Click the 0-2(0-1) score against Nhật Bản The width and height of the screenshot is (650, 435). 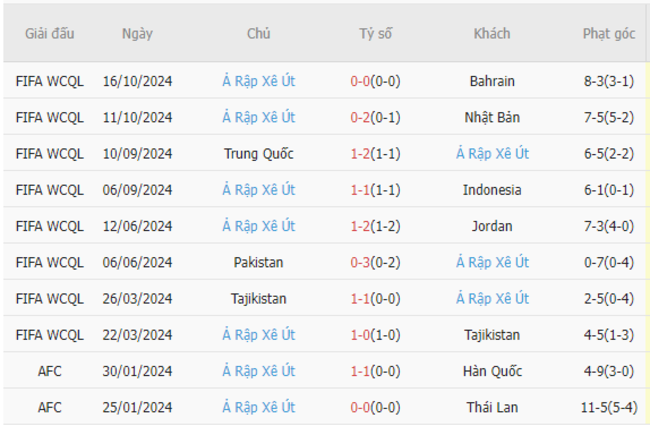tap(376, 117)
